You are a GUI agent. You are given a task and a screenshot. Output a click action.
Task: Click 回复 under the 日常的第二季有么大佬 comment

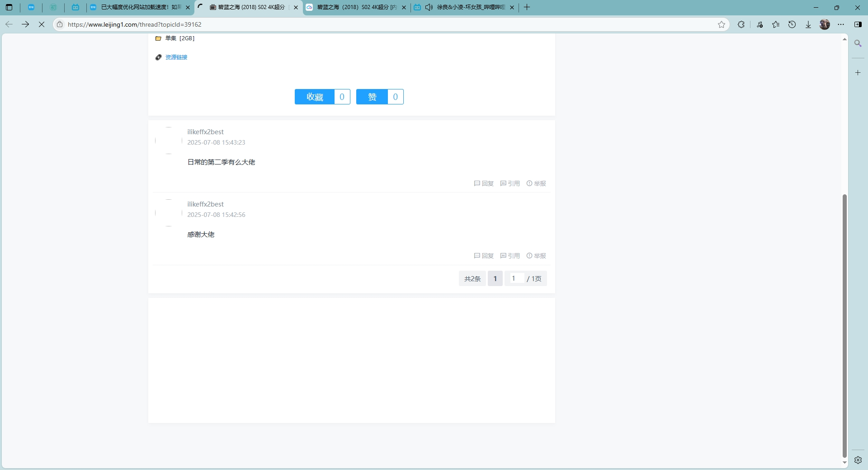point(484,183)
